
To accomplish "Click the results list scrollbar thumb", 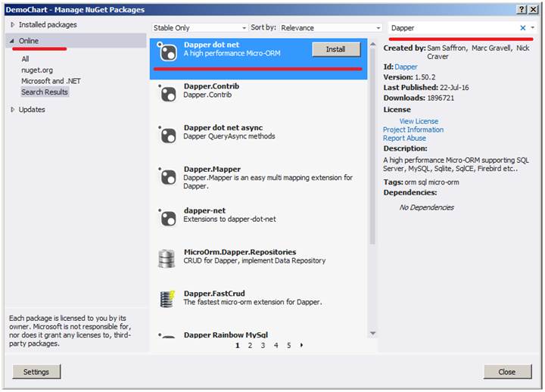I will [372, 146].
